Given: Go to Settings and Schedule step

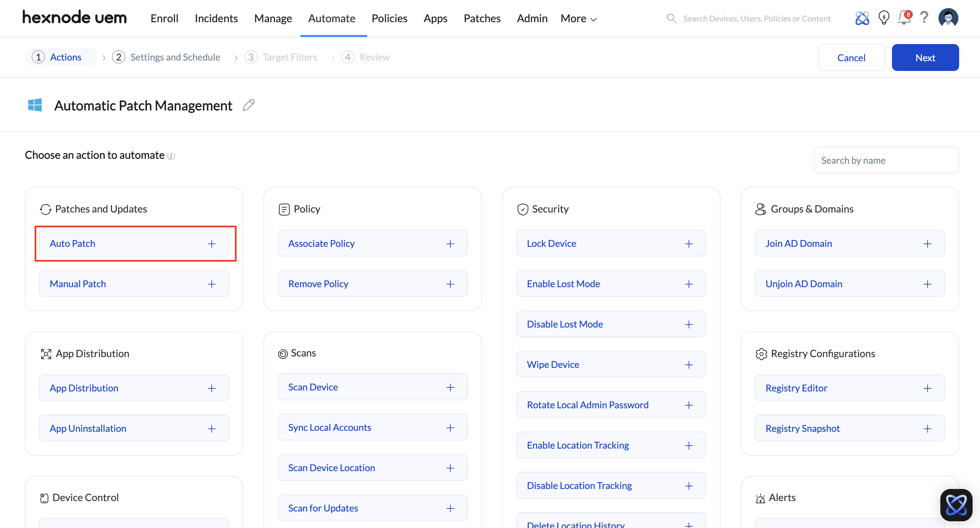Looking at the screenshot, I should tap(175, 57).
